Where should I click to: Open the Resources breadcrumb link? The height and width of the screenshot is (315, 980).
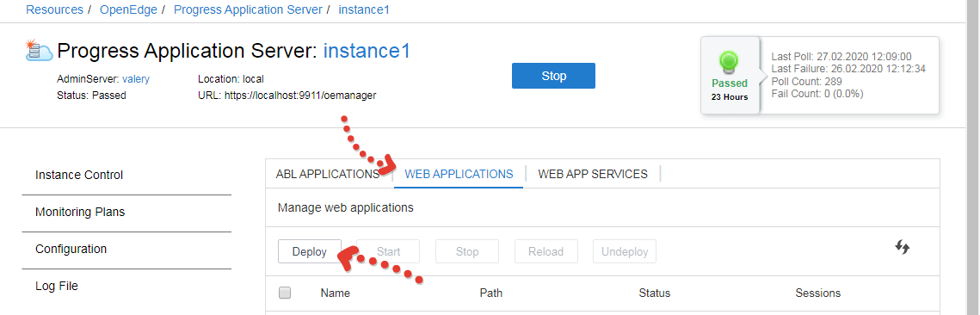click(54, 10)
